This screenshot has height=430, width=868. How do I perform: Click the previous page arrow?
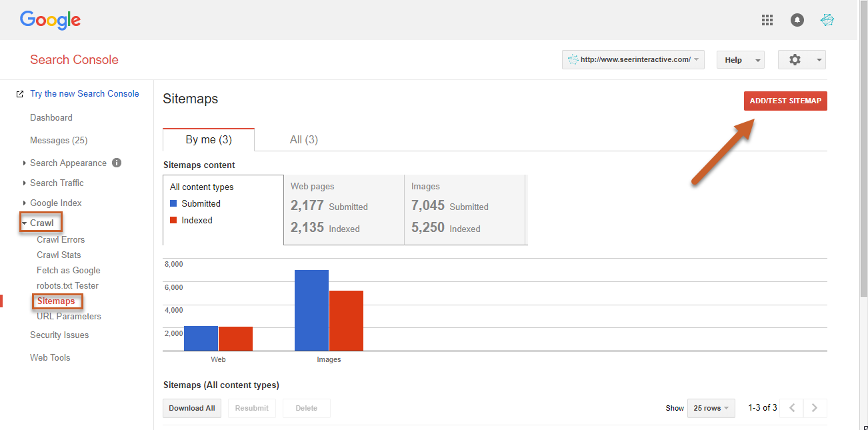[x=791, y=408]
